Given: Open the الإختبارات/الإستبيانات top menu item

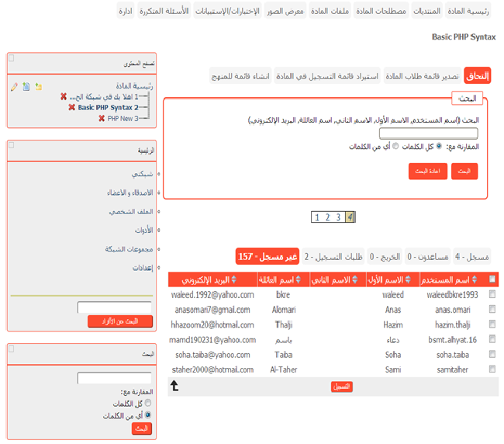Looking at the screenshot, I should click(227, 11).
